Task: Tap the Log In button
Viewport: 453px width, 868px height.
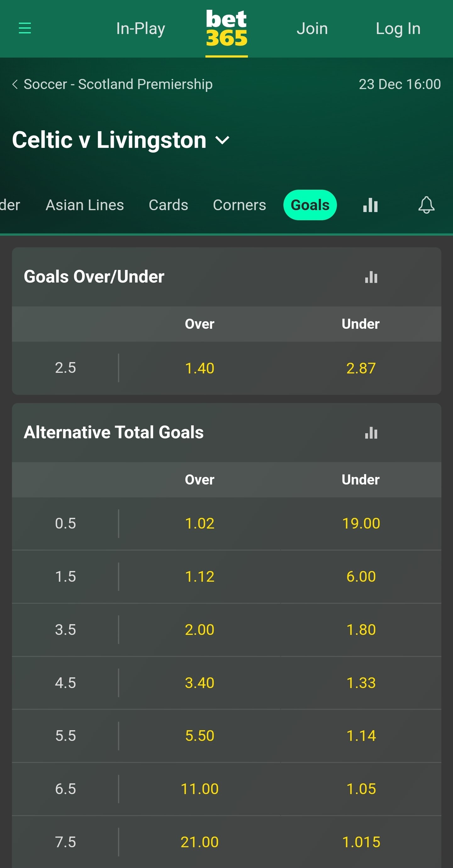Action: (x=398, y=29)
